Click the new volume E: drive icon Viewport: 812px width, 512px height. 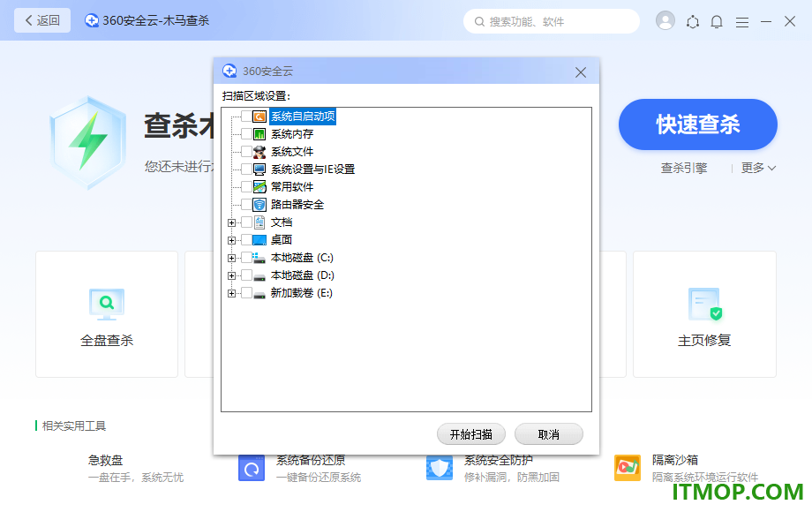pyautogui.click(x=259, y=295)
